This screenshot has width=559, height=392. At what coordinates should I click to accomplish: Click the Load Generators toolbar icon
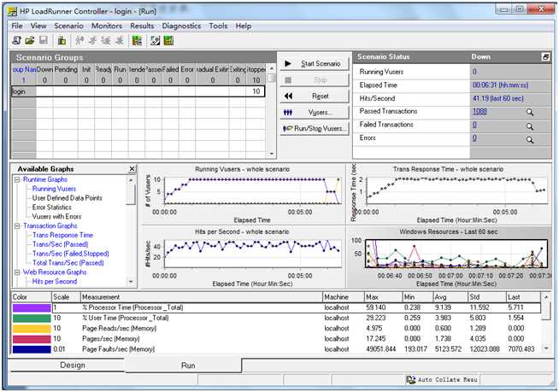[62, 40]
